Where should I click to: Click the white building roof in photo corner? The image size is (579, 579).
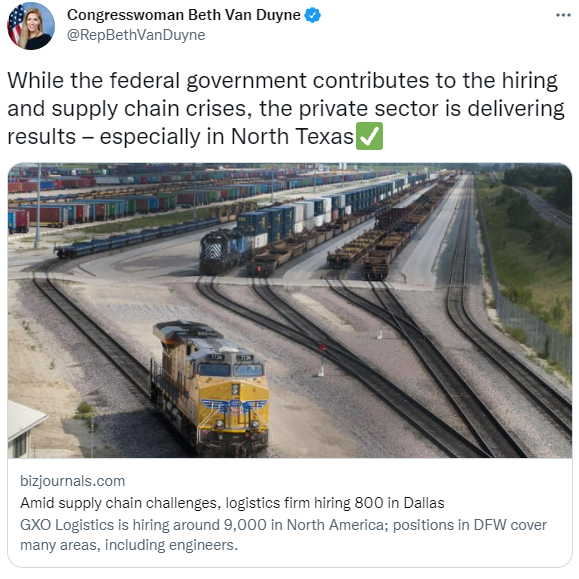[26, 417]
